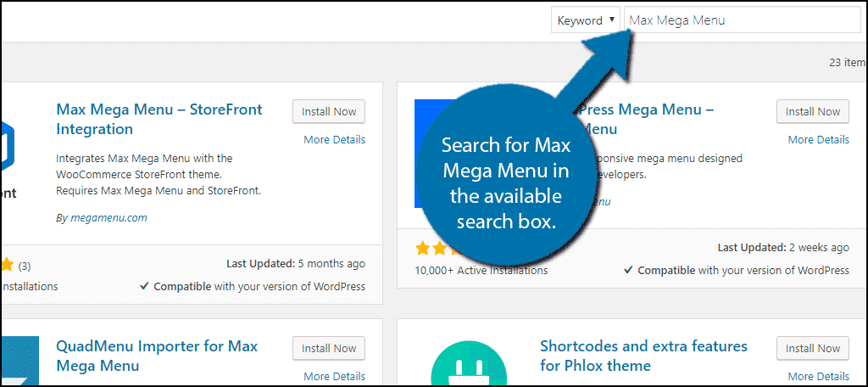
Task: Open More Details for StoreFront Integration plugin
Action: click(334, 140)
